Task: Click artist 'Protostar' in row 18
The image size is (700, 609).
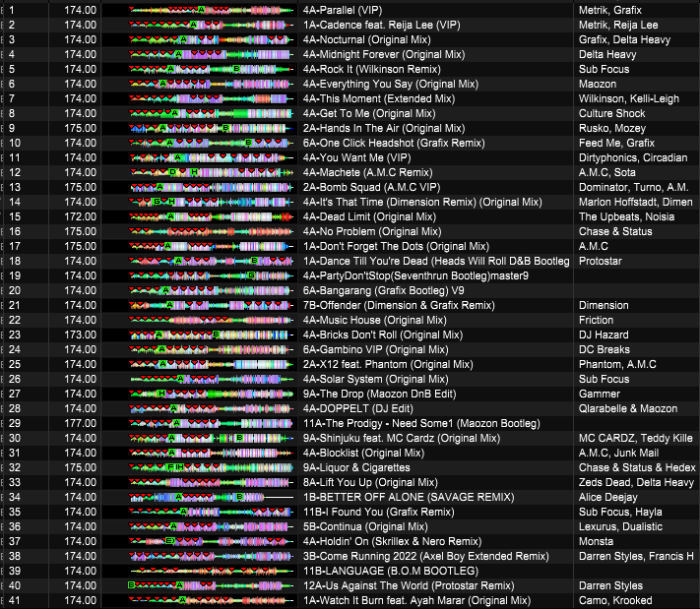Action: [x=600, y=261]
